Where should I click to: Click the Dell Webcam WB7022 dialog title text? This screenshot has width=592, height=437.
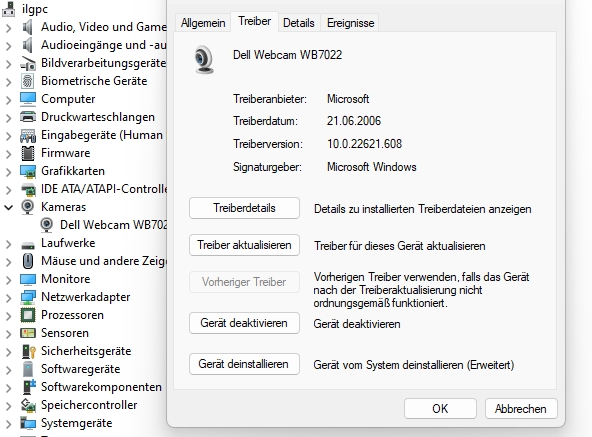click(287, 55)
